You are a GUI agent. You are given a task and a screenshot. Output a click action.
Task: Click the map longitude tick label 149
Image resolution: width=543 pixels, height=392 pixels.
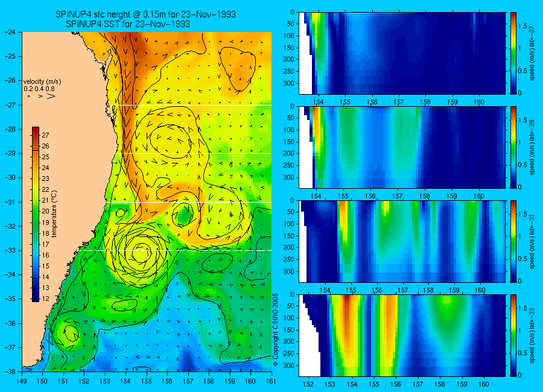pos(22,381)
